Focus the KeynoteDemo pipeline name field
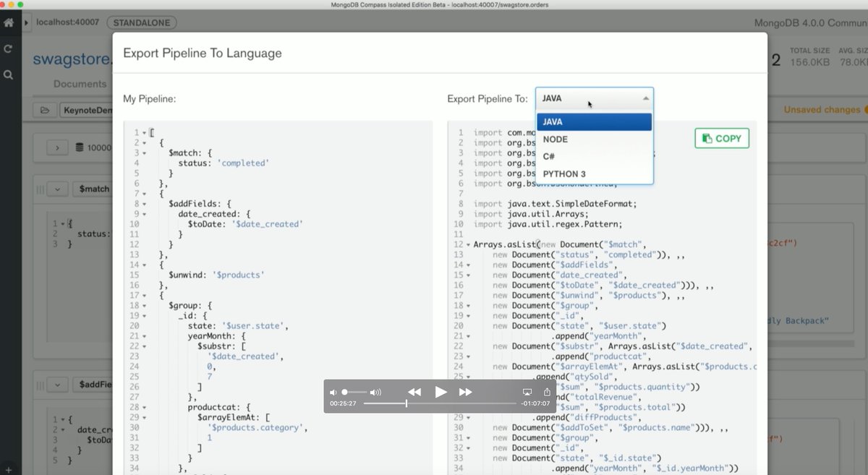 (x=85, y=111)
